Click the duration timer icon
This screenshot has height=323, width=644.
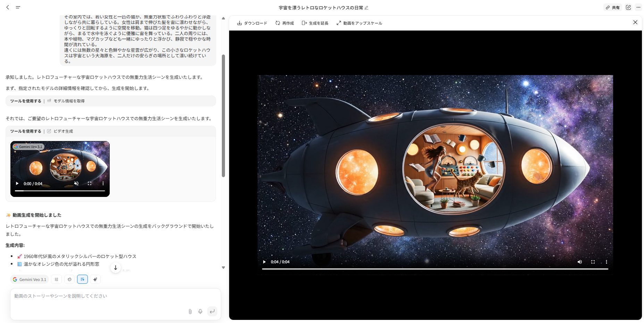69,279
